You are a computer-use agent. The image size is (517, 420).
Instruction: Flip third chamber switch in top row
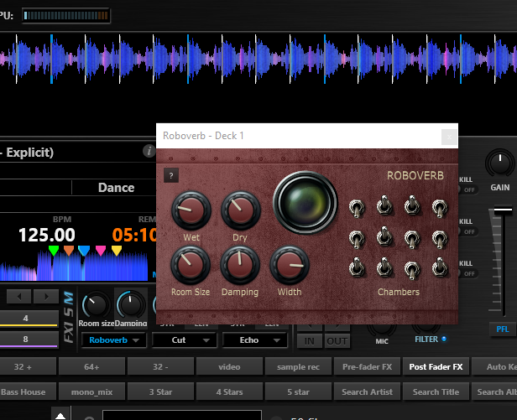(x=412, y=205)
